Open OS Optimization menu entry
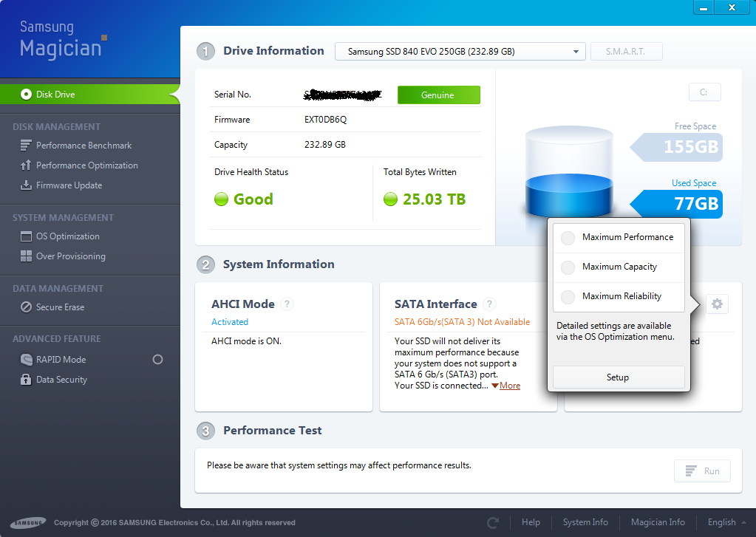This screenshot has width=756, height=537. tap(67, 236)
